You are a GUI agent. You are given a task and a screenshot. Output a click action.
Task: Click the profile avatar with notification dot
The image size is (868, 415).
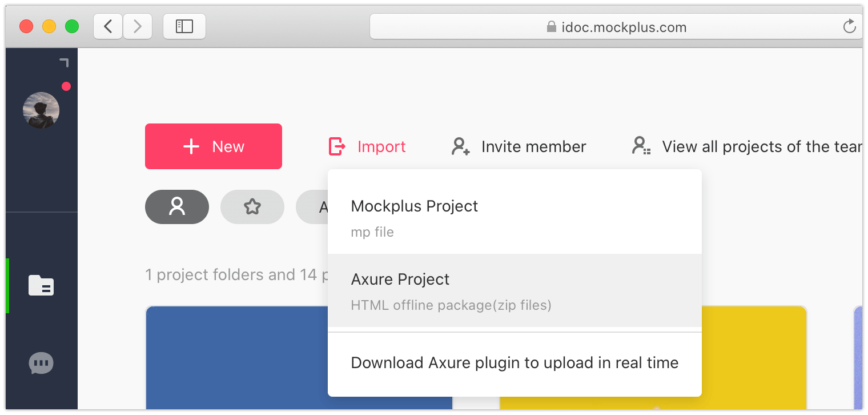coord(41,110)
